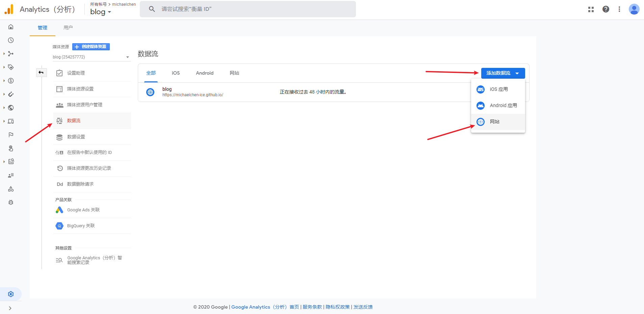The height and width of the screenshot is (314, 644).
Task: Open the Demographics globe icon in sidebar
Action: [x=11, y=108]
